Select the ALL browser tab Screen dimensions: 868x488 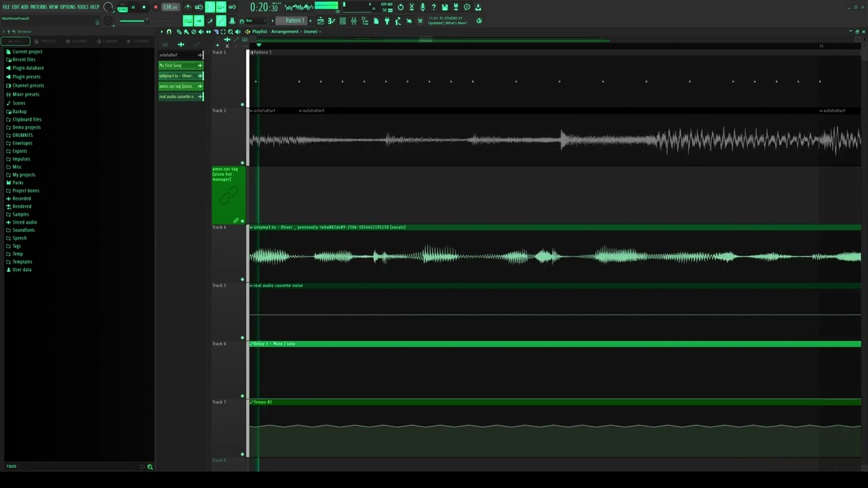[x=16, y=41]
